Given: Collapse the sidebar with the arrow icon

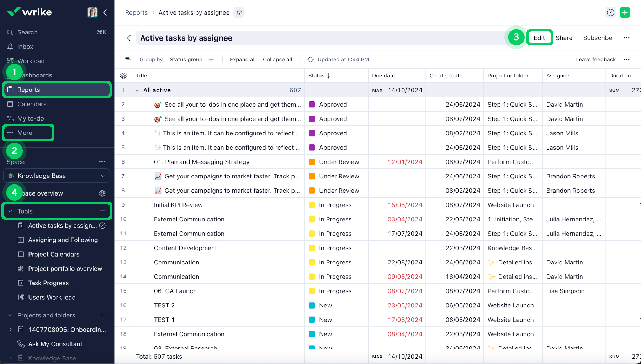Looking at the screenshot, I should pyautogui.click(x=105, y=12).
